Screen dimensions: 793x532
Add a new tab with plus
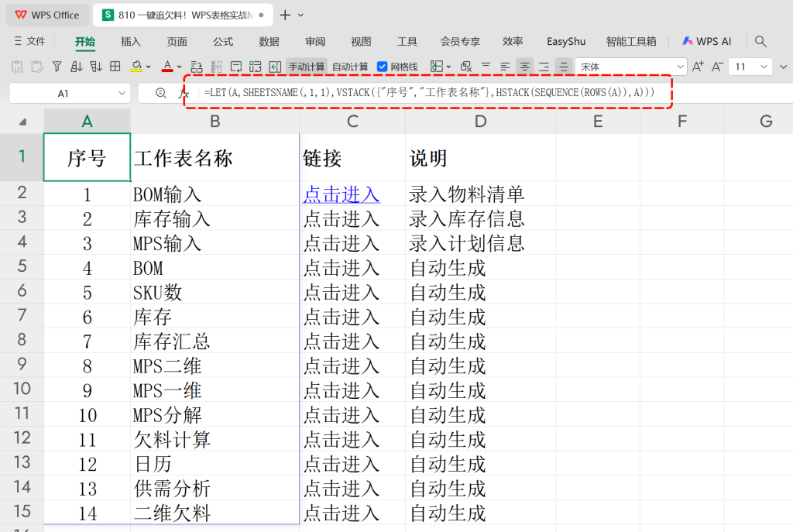[285, 15]
